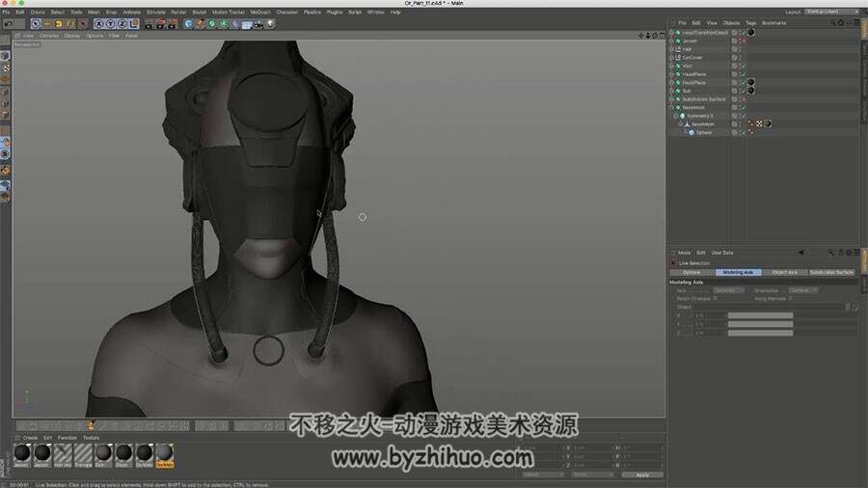Open the Object Manager Bookmarks menu
Viewport: 868px width, 488px height.
point(773,23)
